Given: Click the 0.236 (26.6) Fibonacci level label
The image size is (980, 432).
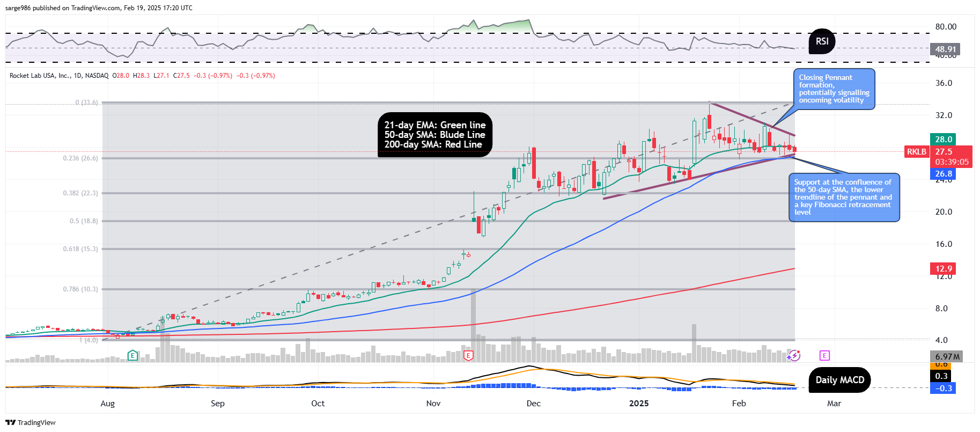Looking at the screenshot, I should coord(80,158).
